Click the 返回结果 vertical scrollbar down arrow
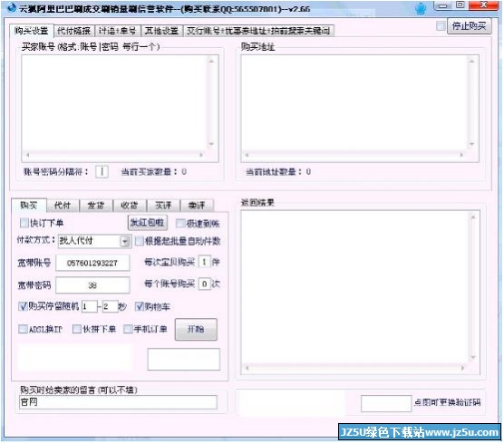This screenshot has width=504, height=443. click(x=473, y=358)
